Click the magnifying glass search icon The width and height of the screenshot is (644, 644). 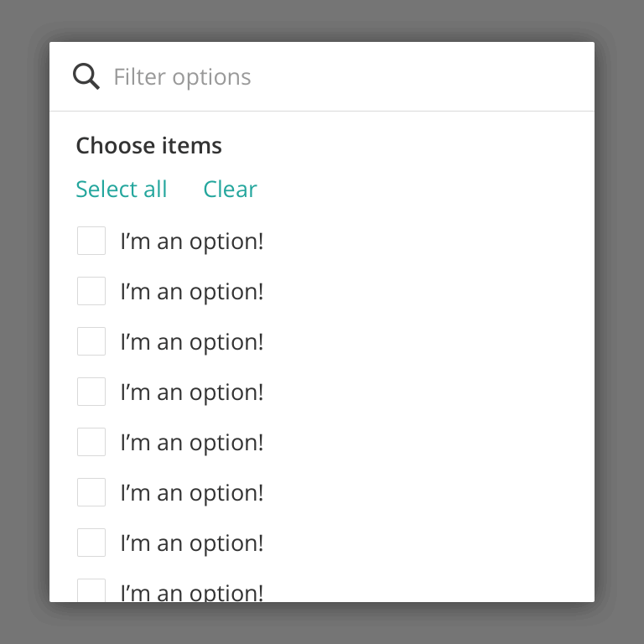click(86, 76)
